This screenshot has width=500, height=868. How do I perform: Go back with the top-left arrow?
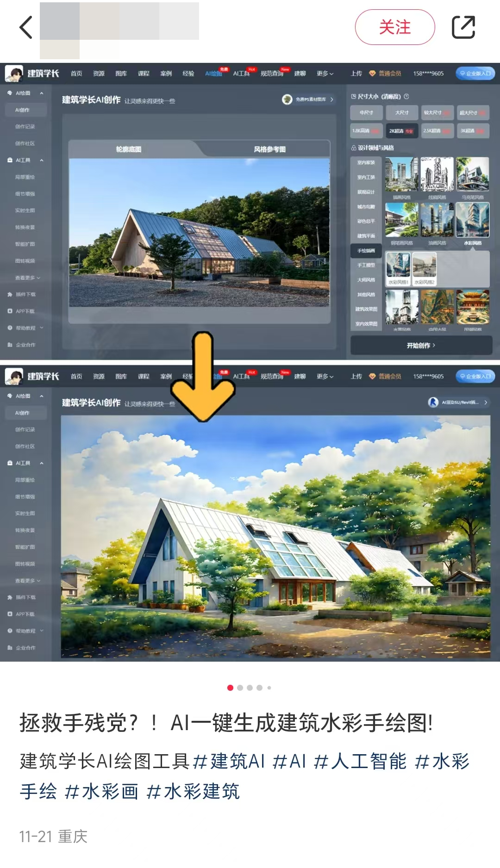pos(26,27)
